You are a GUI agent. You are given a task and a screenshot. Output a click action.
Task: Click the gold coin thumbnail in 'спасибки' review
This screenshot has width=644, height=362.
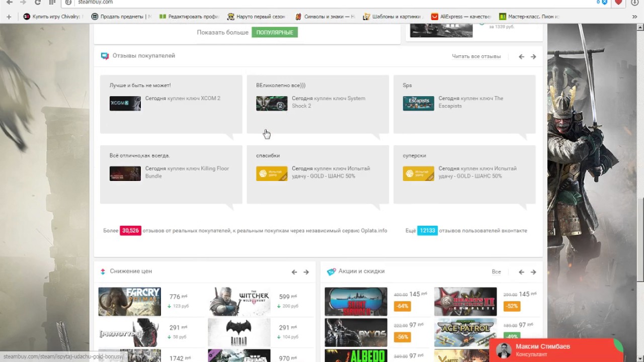272,173
